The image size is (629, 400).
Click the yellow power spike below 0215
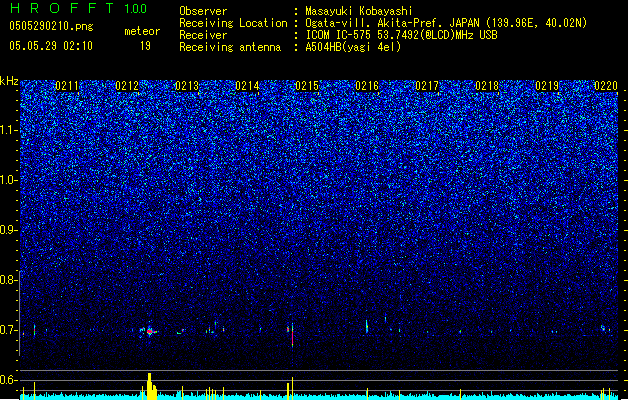292,388
